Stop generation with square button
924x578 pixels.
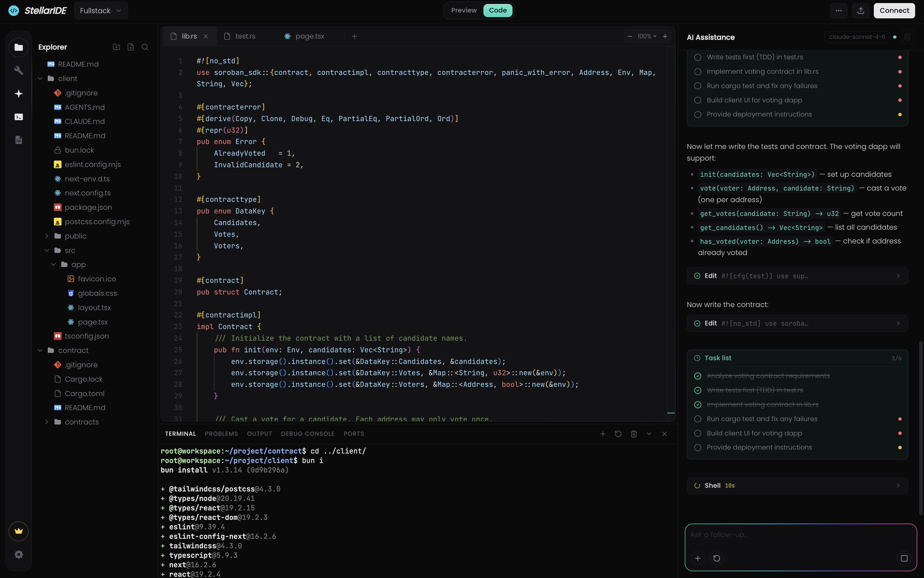click(x=904, y=558)
